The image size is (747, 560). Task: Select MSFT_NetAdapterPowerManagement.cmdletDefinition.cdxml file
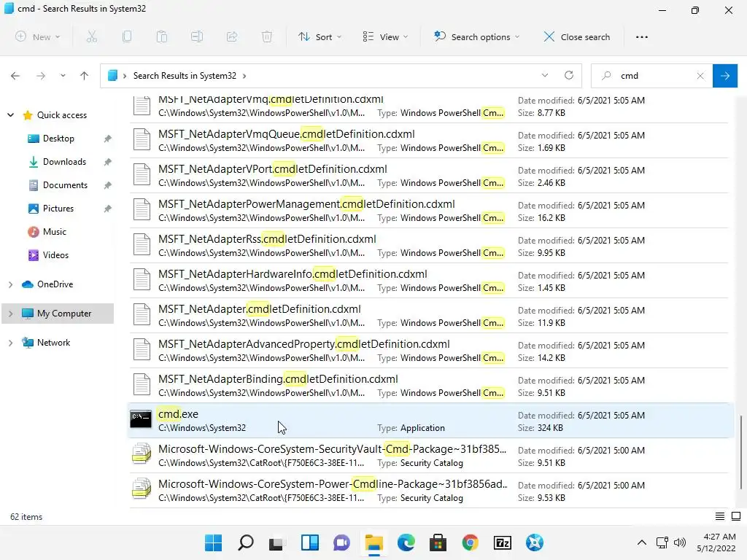point(429,211)
